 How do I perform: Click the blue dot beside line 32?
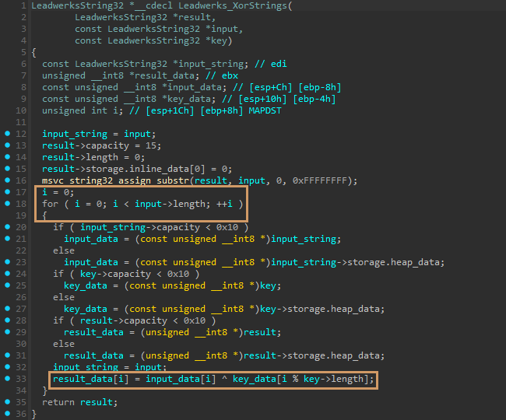pos(8,366)
